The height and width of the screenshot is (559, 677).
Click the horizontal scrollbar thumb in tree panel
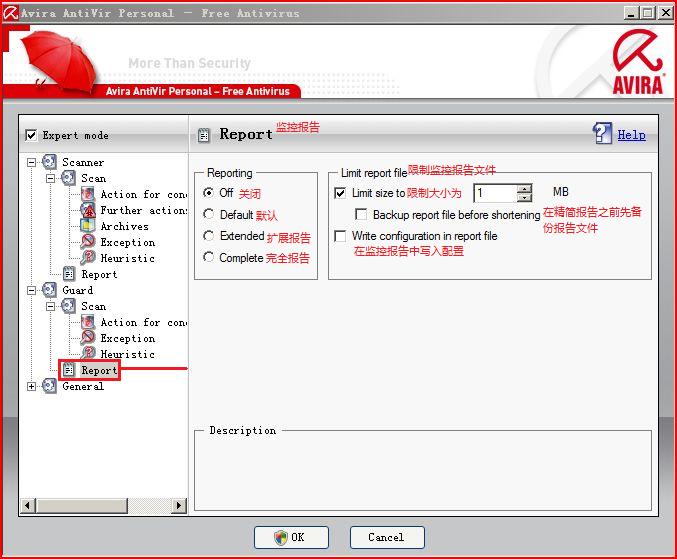click(82, 505)
